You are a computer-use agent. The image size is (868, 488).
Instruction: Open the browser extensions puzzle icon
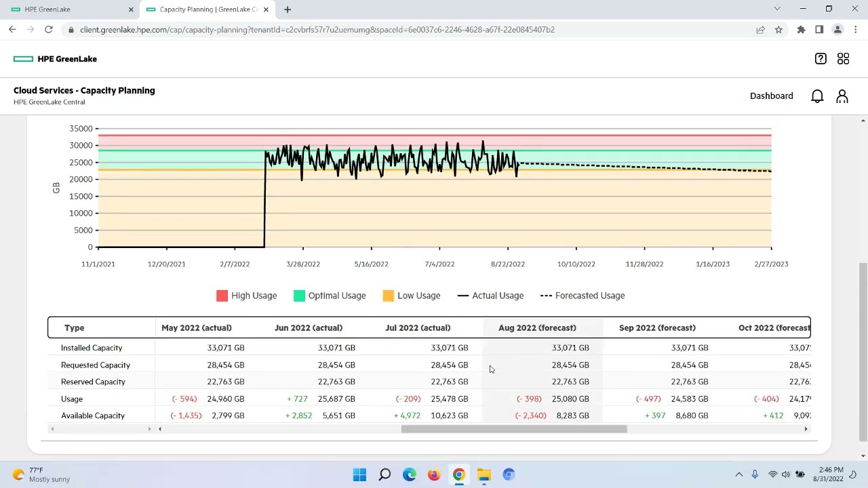[x=801, y=29]
